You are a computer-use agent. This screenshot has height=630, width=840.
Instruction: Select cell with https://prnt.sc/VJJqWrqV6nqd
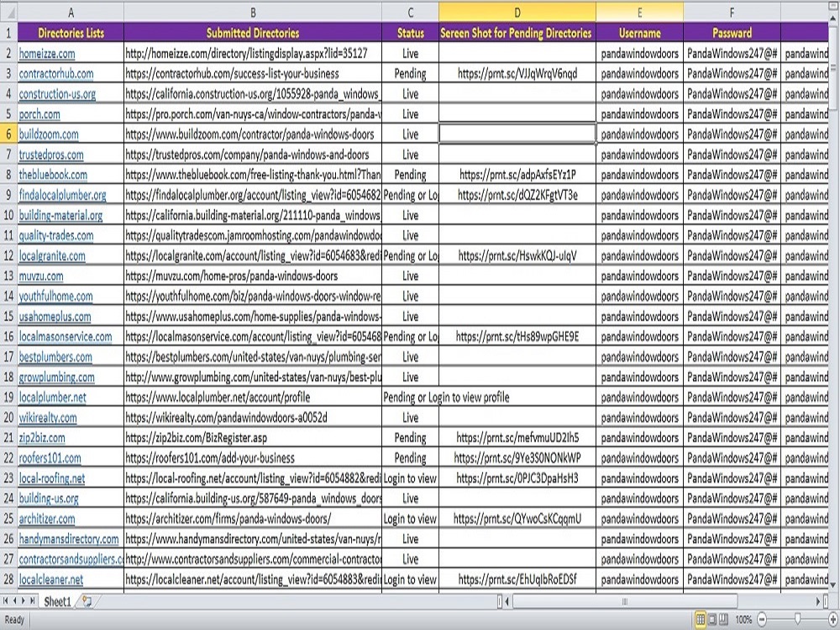pos(517,73)
